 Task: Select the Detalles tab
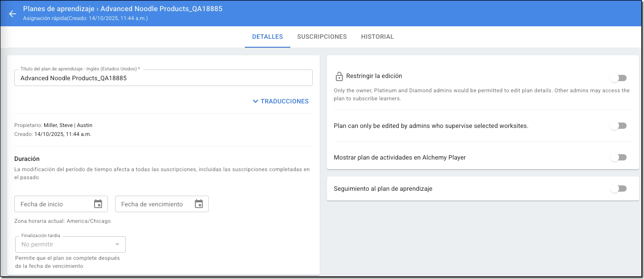click(x=267, y=37)
